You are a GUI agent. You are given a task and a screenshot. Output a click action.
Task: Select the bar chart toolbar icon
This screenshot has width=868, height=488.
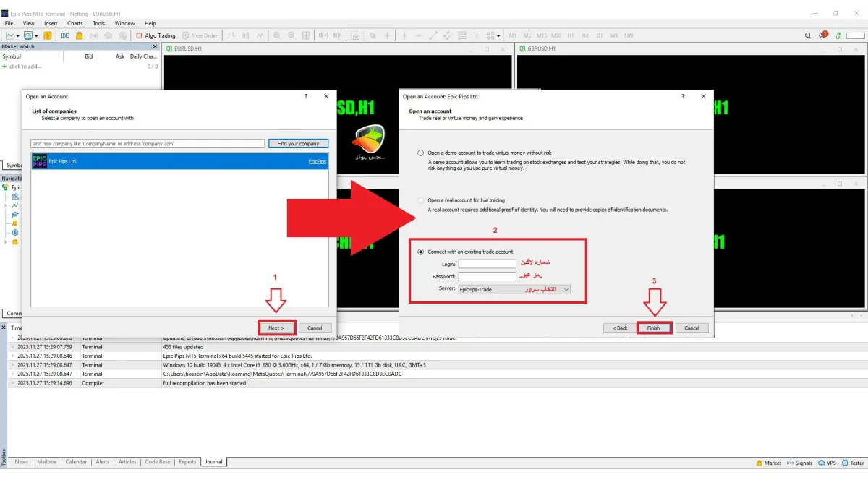point(232,35)
